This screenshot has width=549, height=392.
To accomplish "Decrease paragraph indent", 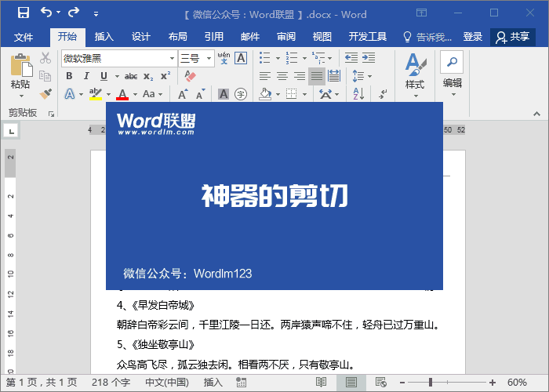I will (351, 57).
